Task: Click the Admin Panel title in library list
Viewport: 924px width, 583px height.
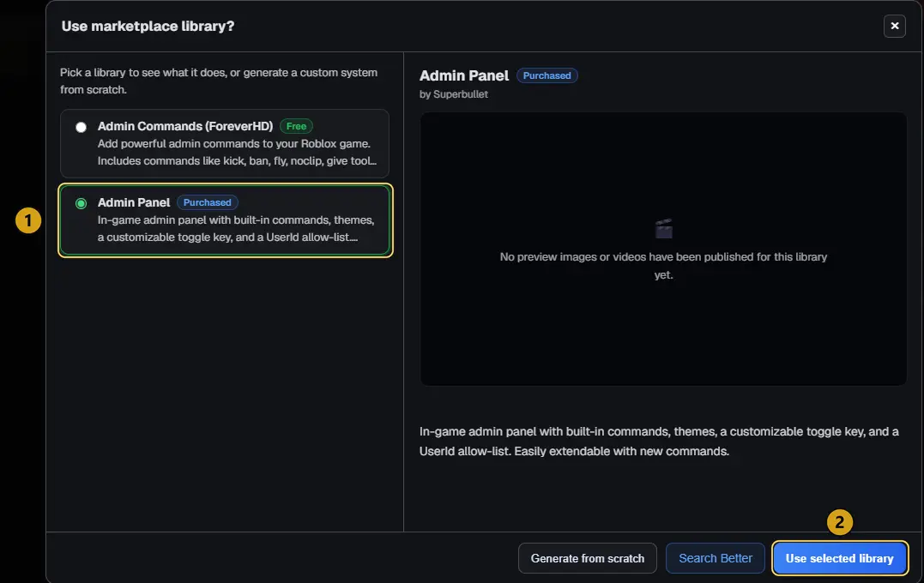Action: (x=134, y=202)
